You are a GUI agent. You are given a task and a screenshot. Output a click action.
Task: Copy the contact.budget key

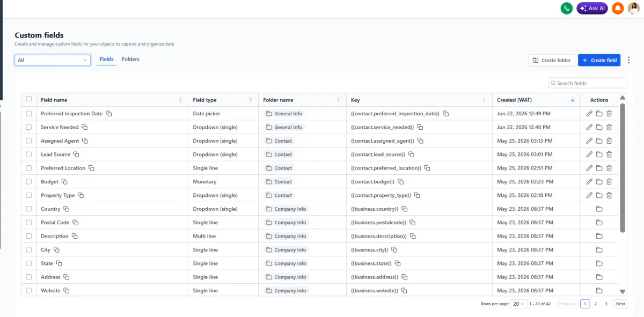pyautogui.click(x=401, y=182)
